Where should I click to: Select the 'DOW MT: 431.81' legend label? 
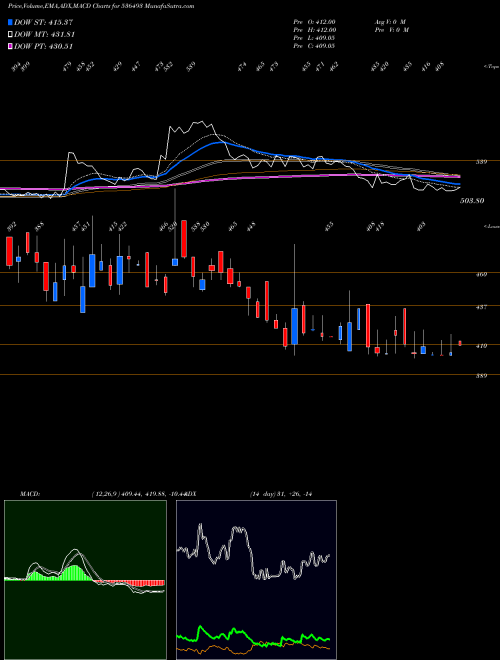pyautogui.click(x=44, y=34)
